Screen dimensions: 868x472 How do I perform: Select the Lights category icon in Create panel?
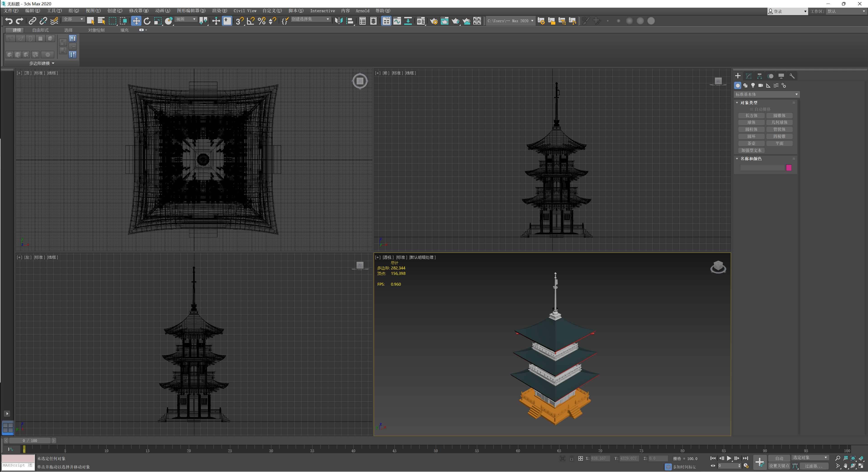pyautogui.click(x=753, y=86)
